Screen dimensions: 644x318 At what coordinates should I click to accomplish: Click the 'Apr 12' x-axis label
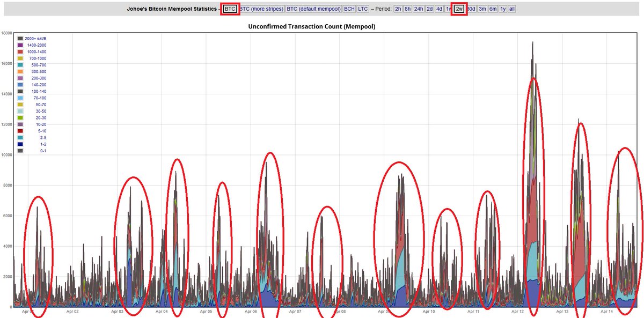[x=517, y=312]
